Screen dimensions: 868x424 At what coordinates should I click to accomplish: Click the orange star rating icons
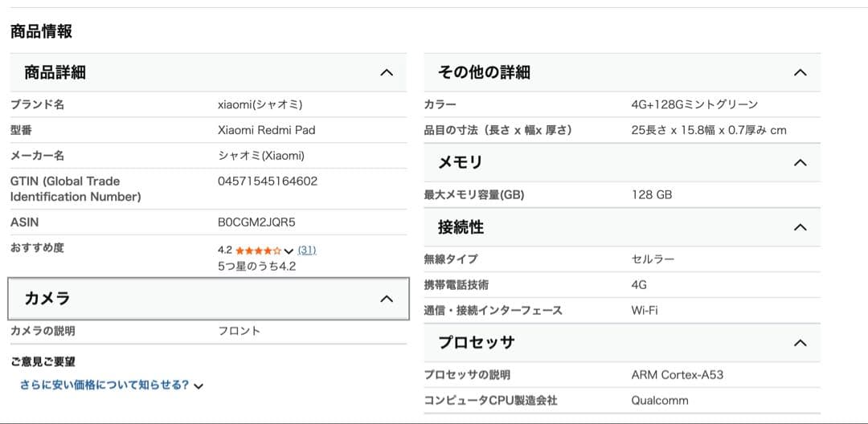tap(258, 251)
